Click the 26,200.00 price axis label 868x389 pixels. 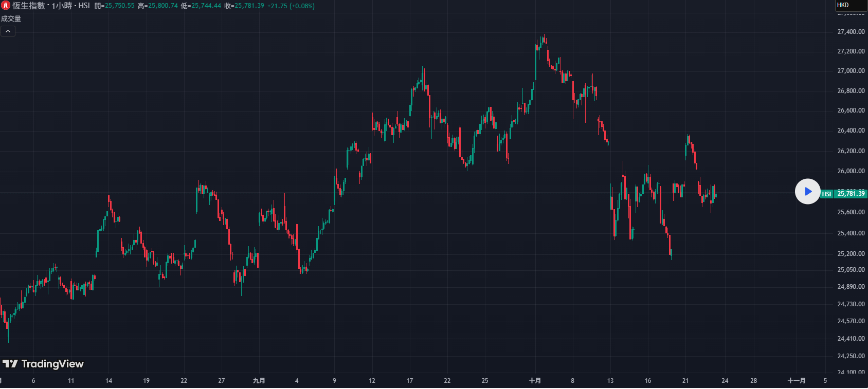pyautogui.click(x=851, y=151)
